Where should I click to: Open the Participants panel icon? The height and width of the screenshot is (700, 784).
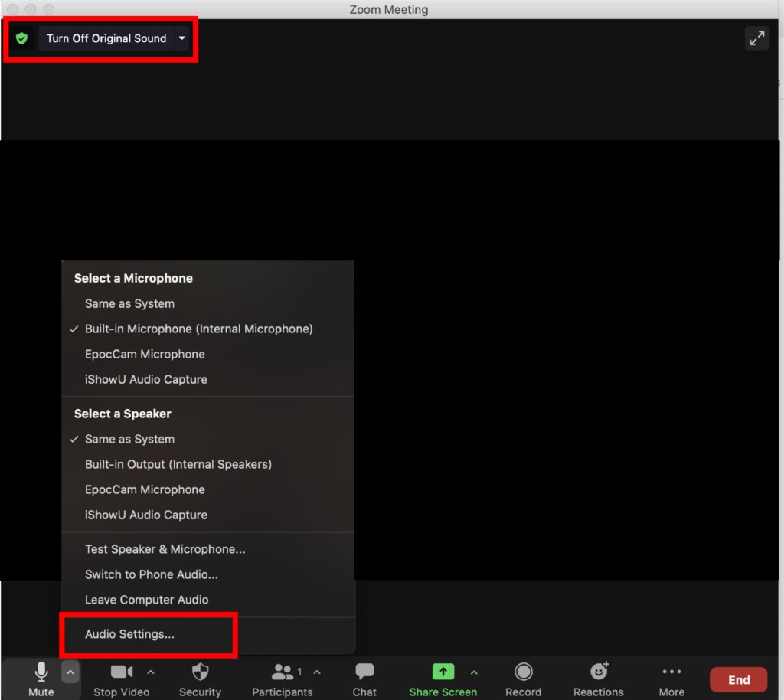(x=282, y=672)
